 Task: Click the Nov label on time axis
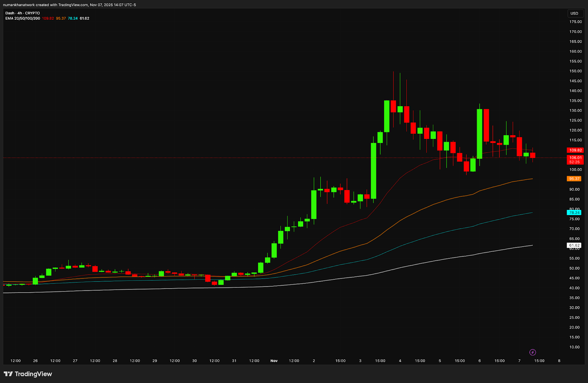tap(274, 361)
